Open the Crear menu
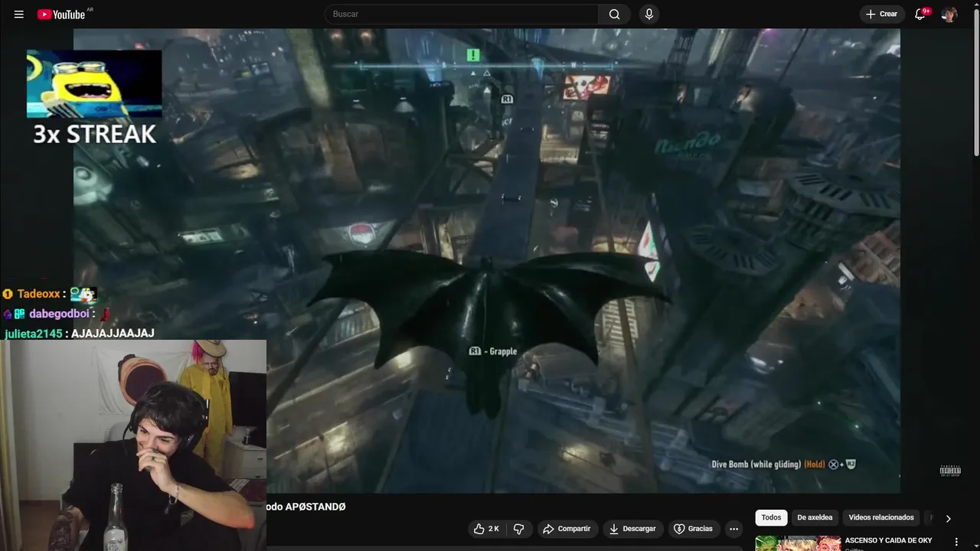This screenshot has height=551, width=980. [882, 14]
